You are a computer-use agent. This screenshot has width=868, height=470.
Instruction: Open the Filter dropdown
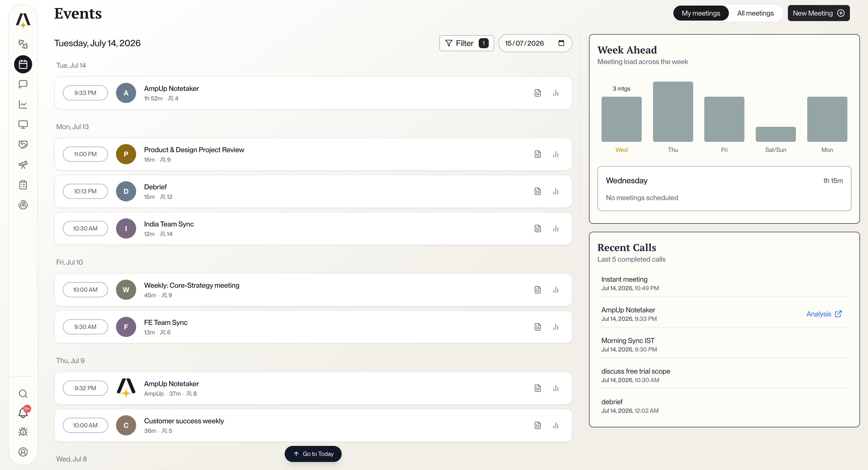point(466,43)
